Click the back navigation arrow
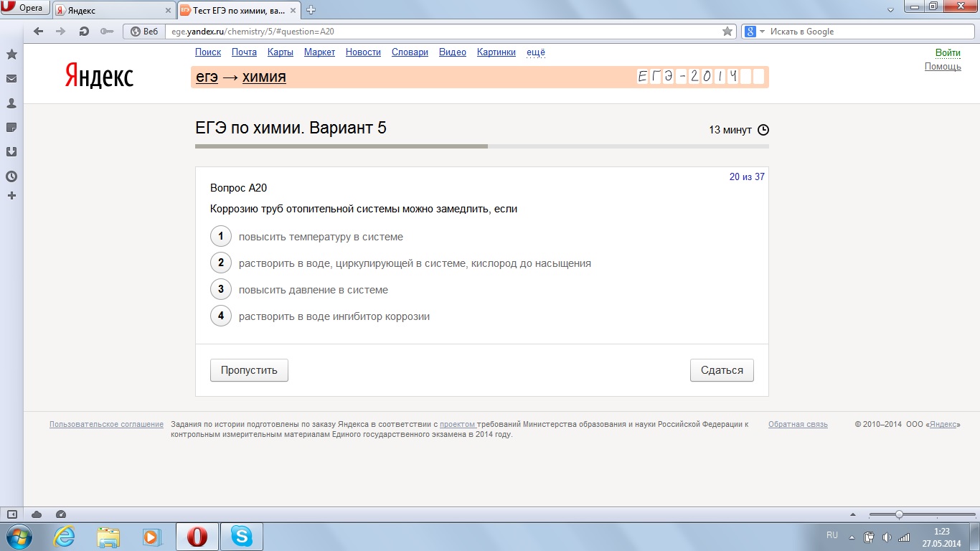Image resolution: width=980 pixels, height=551 pixels. coord(39,32)
